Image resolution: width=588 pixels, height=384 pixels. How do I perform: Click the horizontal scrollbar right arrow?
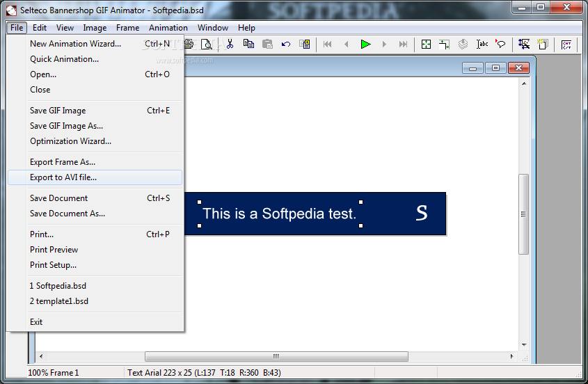(x=512, y=356)
